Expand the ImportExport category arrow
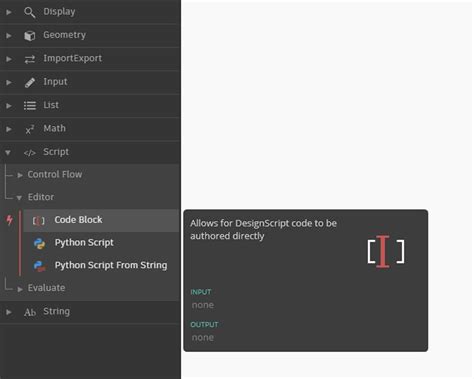The width and height of the screenshot is (474, 379). pyautogui.click(x=9, y=59)
